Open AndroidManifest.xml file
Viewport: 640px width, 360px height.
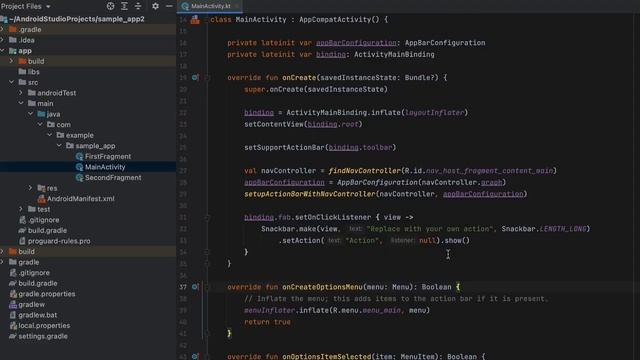coord(80,199)
